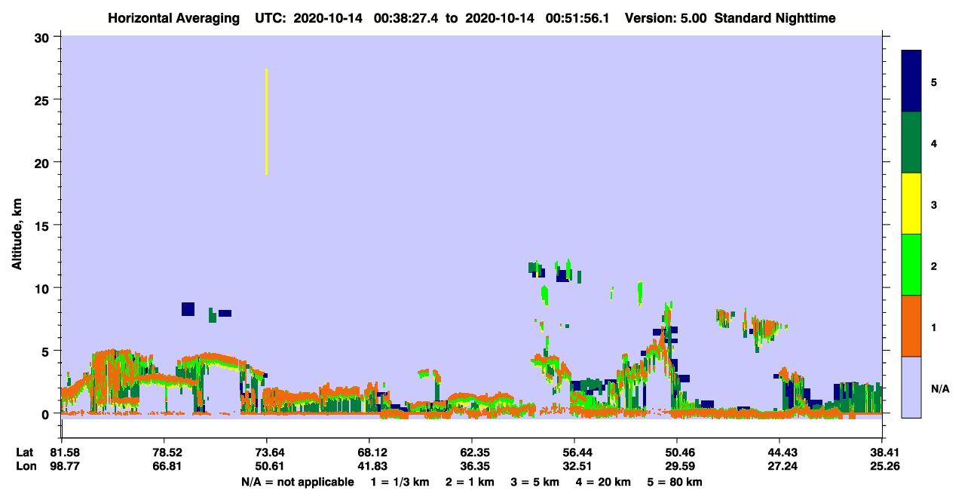
Task: Click the colorbar label 2
Action: [934, 266]
